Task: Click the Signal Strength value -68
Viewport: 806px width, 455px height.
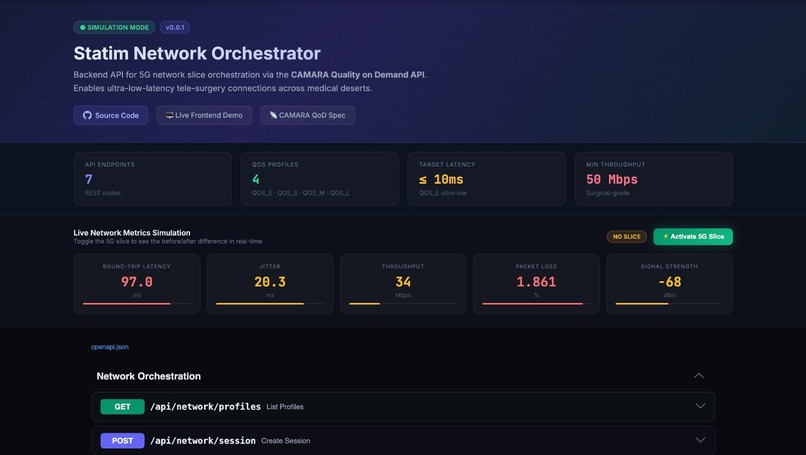Action: tap(669, 282)
